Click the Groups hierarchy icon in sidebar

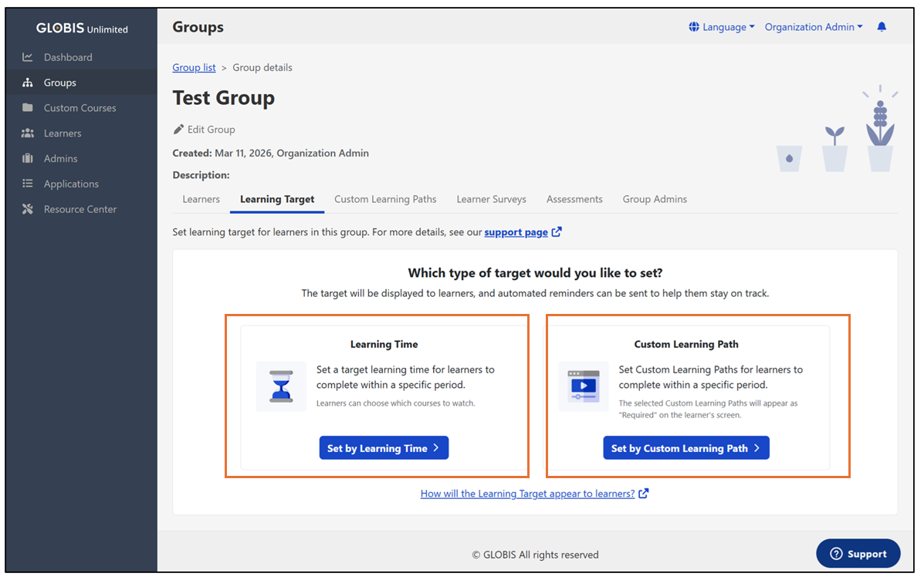(27, 83)
